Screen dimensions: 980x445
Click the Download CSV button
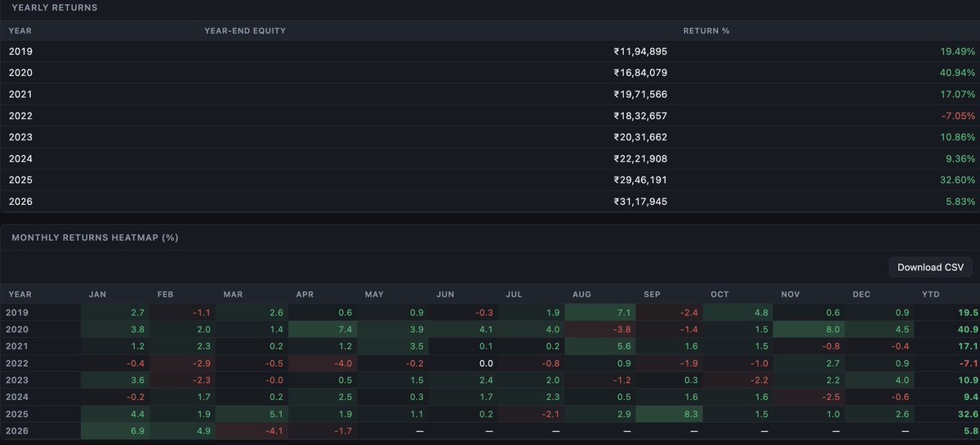pos(930,267)
